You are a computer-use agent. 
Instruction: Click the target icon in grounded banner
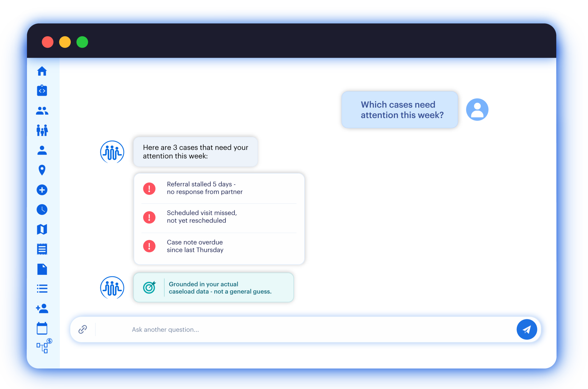(149, 287)
